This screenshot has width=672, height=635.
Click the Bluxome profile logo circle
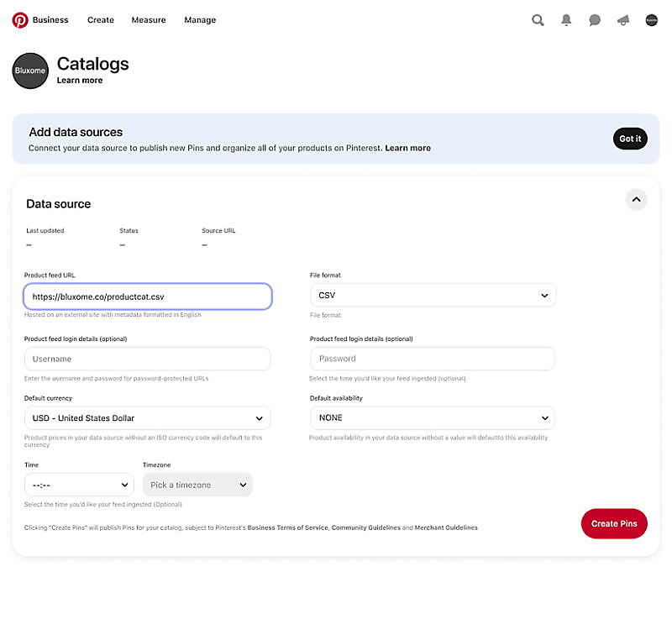pyautogui.click(x=31, y=71)
